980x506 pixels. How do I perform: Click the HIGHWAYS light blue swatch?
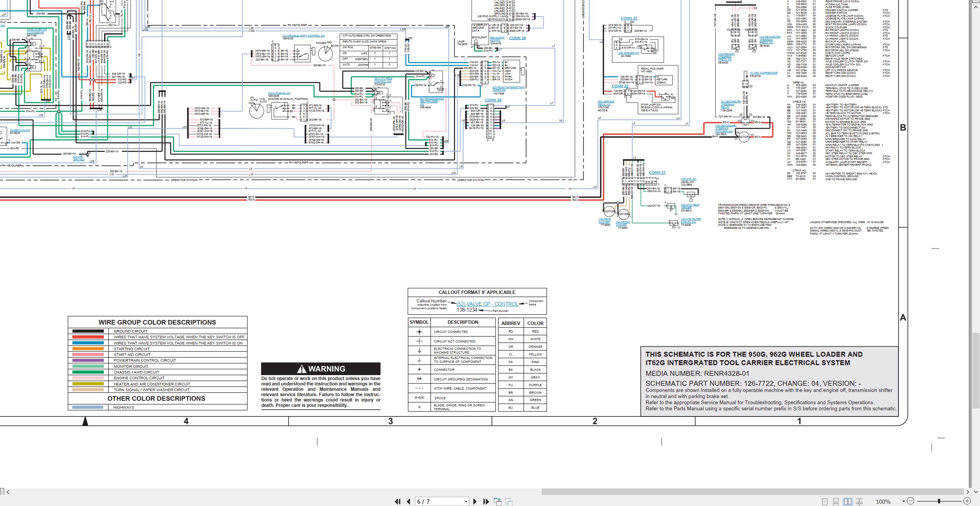tap(88, 407)
